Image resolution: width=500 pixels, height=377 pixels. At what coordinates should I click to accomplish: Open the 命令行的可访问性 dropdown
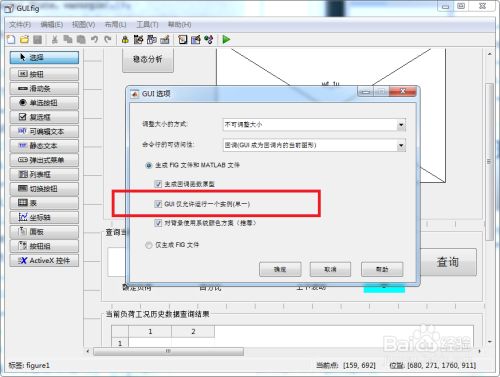point(314,145)
